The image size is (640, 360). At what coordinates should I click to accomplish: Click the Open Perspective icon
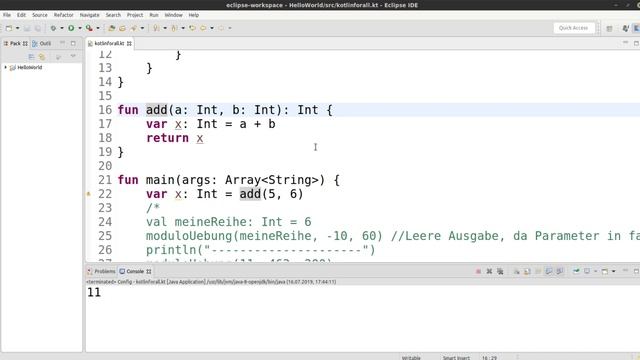pyautogui.click(x=609, y=28)
